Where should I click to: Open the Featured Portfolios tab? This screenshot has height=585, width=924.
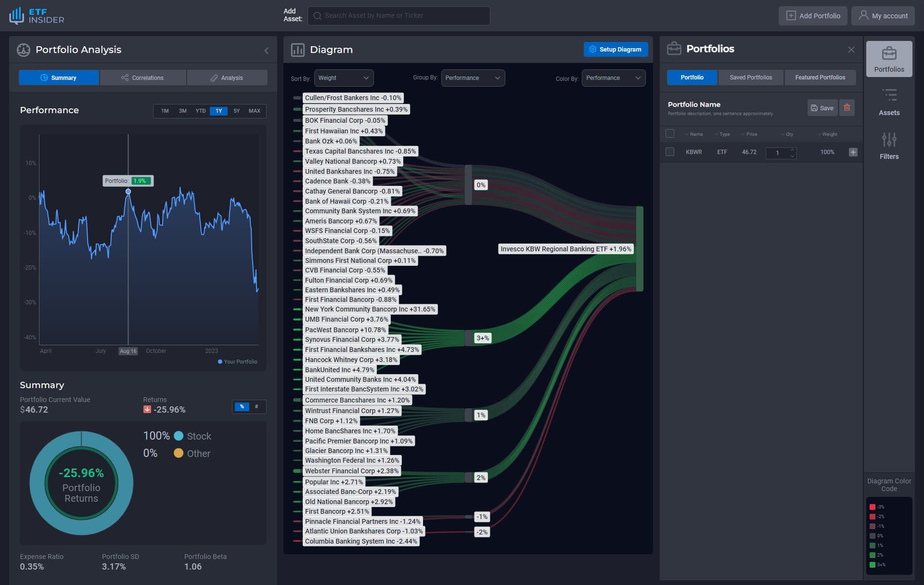[x=820, y=78]
